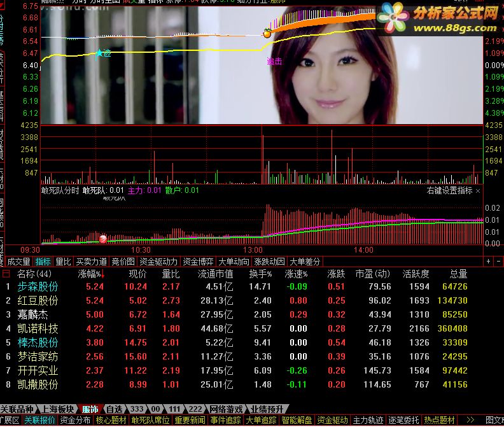
Task: Open 资金分布 panel
Action: point(76,420)
